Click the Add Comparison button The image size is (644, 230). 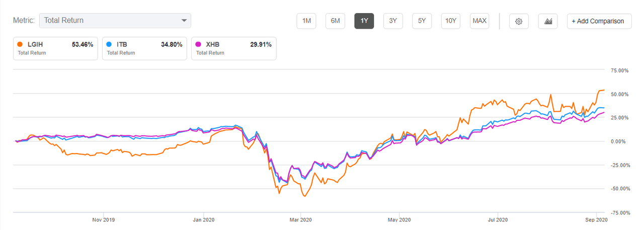click(599, 21)
